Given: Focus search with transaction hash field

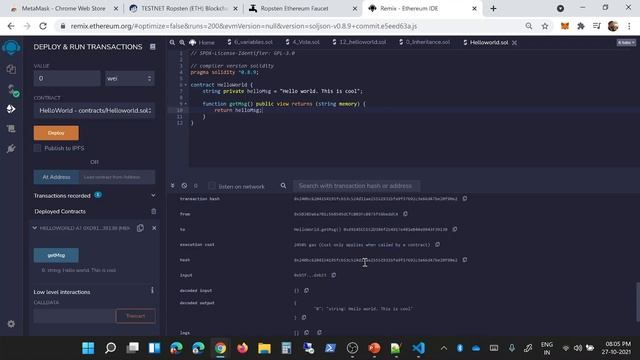Looking at the screenshot, I should [x=356, y=186].
